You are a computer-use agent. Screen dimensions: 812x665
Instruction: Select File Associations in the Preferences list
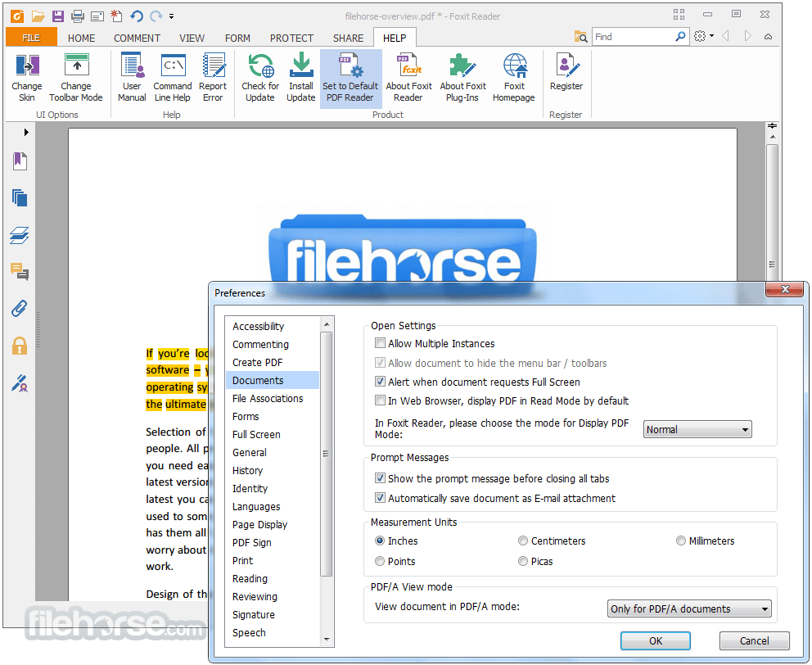tap(273, 398)
